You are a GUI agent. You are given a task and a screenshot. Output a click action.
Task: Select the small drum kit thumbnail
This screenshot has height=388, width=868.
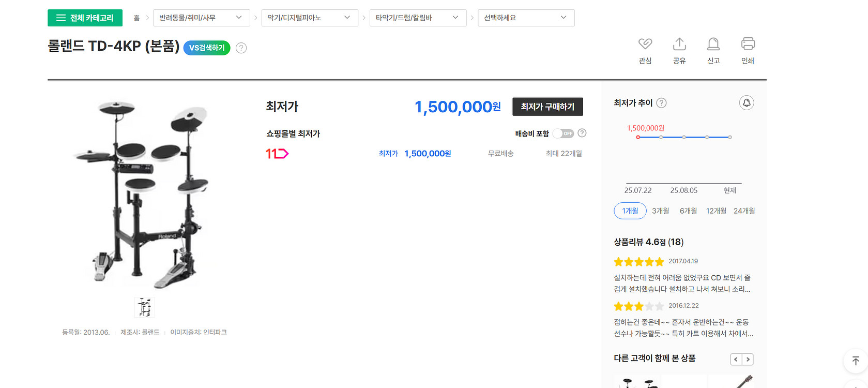point(145,307)
